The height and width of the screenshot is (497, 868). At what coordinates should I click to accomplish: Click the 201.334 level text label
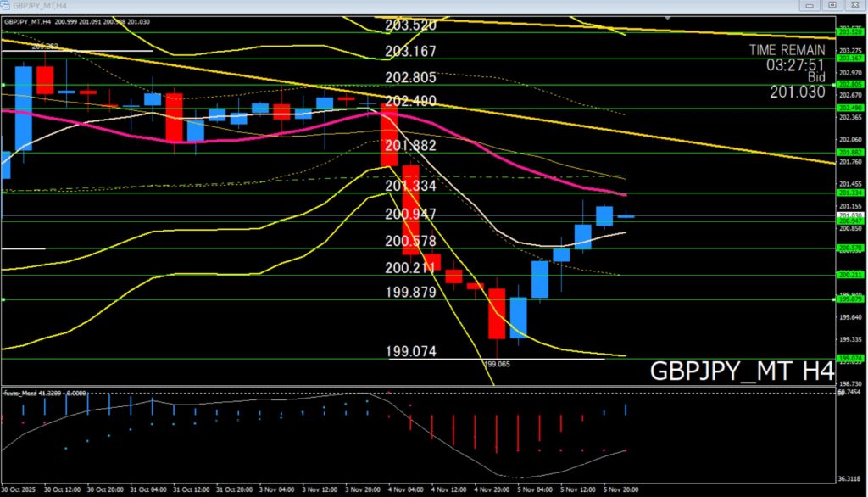coord(410,186)
